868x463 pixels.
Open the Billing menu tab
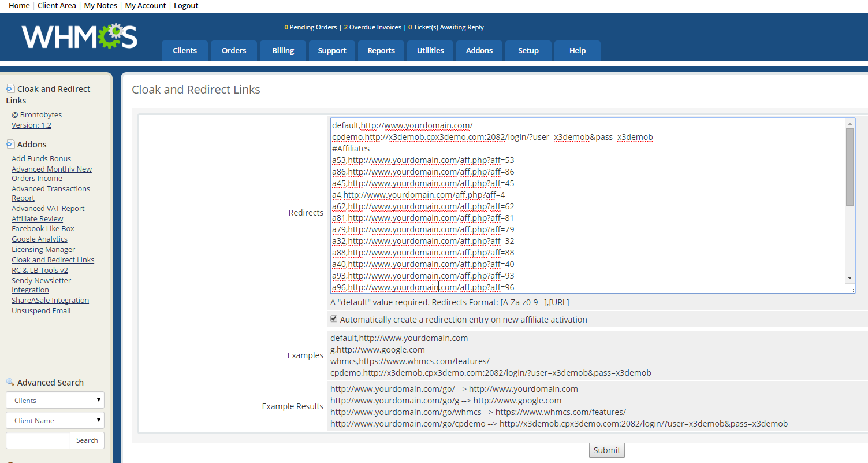coord(283,50)
